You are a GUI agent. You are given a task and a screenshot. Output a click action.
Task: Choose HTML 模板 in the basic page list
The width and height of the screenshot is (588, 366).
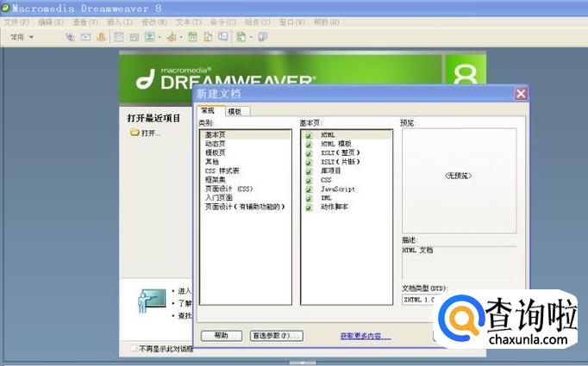(x=336, y=144)
